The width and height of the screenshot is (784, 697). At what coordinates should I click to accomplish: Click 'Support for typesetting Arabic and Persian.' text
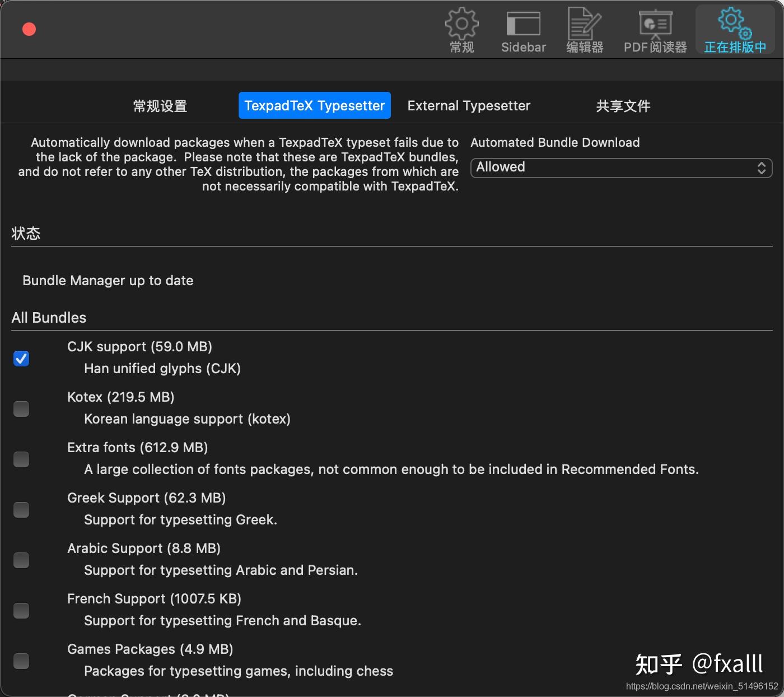(x=221, y=570)
